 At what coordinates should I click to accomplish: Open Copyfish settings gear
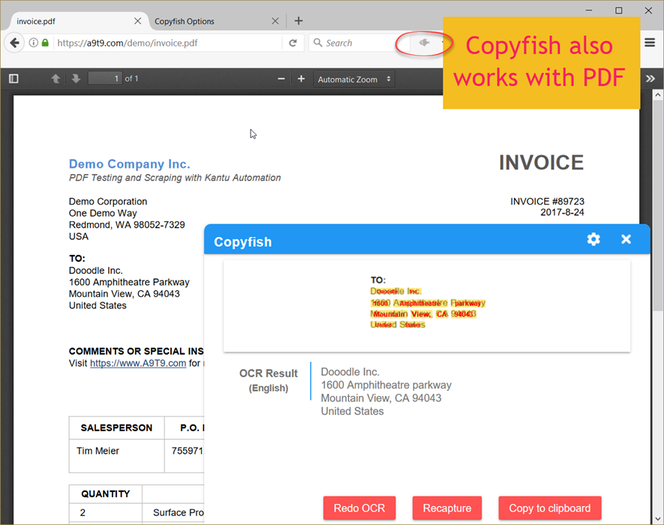(593, 239)
